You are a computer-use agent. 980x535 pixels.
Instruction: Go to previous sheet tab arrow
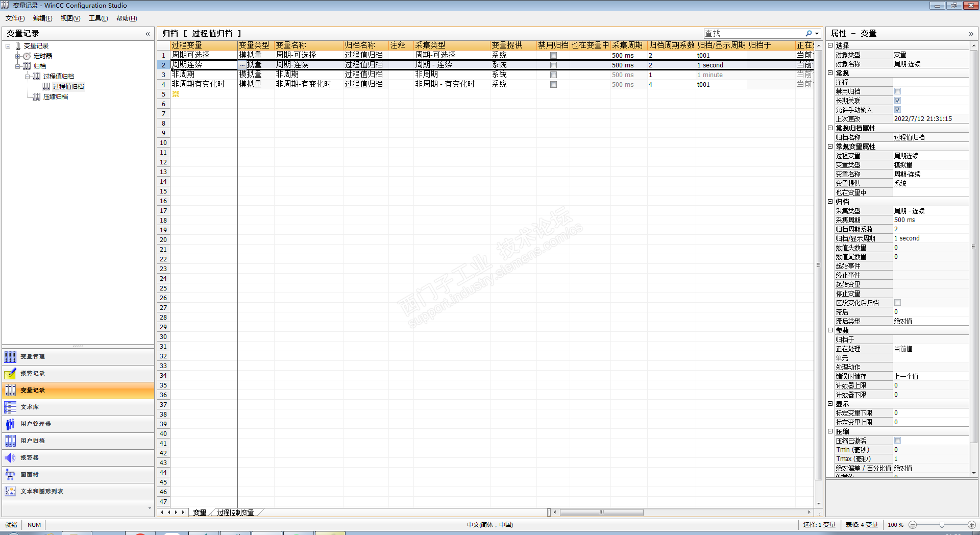point(169,512)
